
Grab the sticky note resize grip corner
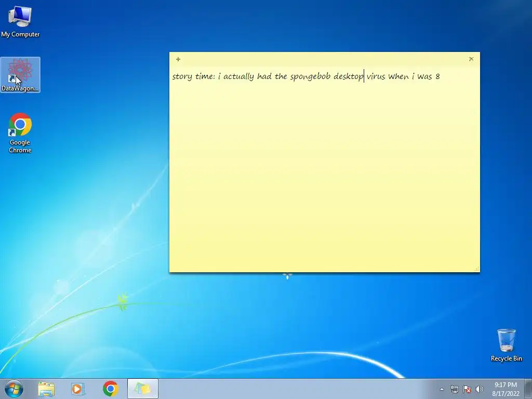click(x=477, y=269)
